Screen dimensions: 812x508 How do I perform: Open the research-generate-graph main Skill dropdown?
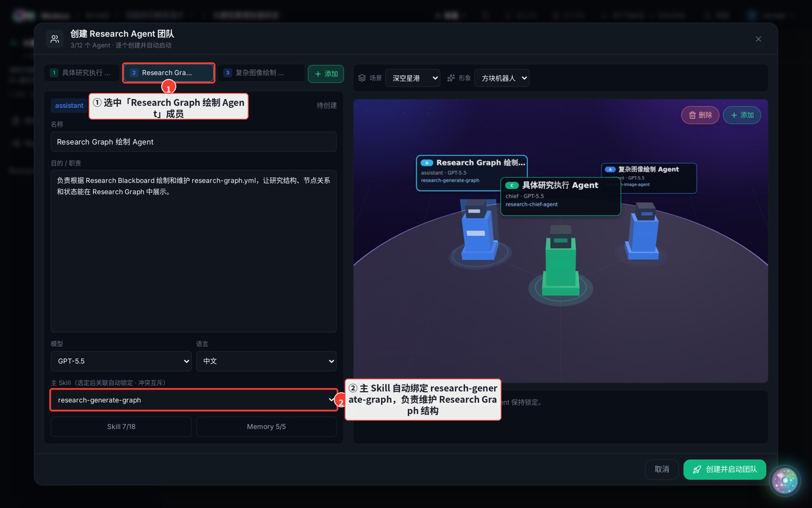click(193, 400)
